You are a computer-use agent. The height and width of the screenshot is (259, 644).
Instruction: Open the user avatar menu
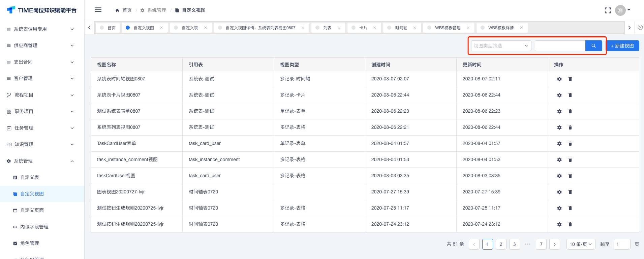click(x=622, y=10)
